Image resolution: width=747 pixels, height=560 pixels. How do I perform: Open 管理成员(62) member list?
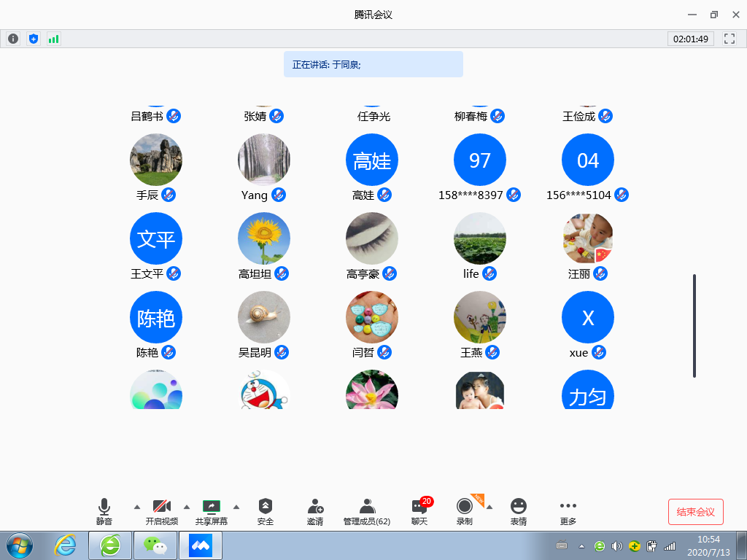(x=367, y=511)
